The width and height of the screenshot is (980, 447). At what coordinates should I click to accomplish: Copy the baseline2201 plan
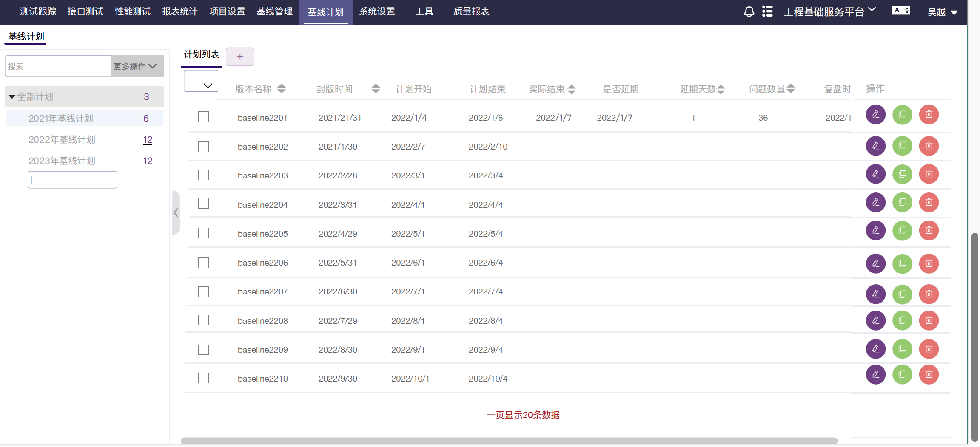click(902, 115)
